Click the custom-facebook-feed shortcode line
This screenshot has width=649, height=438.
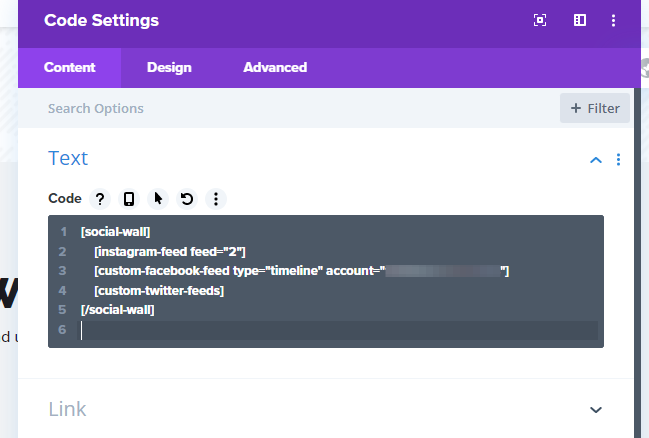point(301,271)
